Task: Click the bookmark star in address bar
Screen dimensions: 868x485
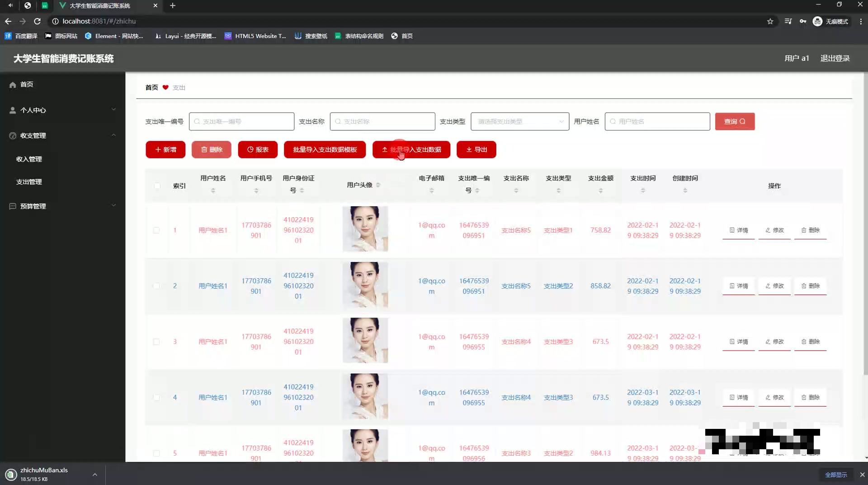Action: (770, 21)
